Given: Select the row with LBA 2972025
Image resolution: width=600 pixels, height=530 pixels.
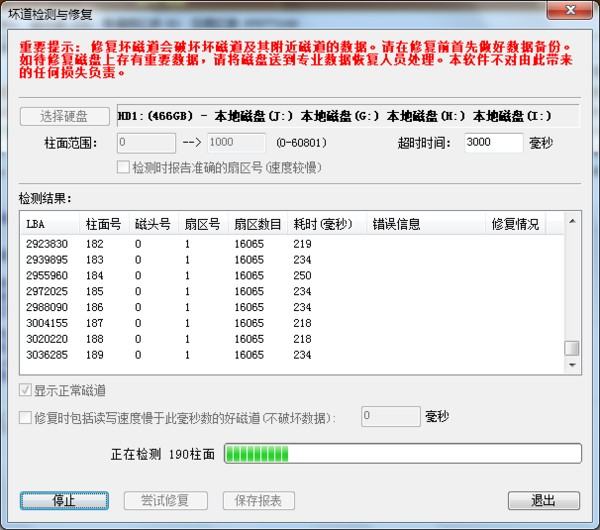Looking at the screenshot, I should pyautogui.click(x=292, y=291).
